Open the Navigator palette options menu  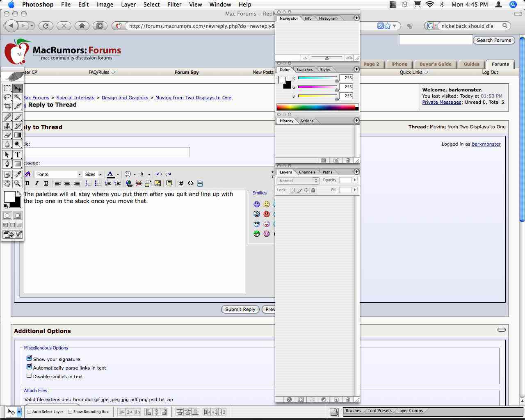coord(356,18)
